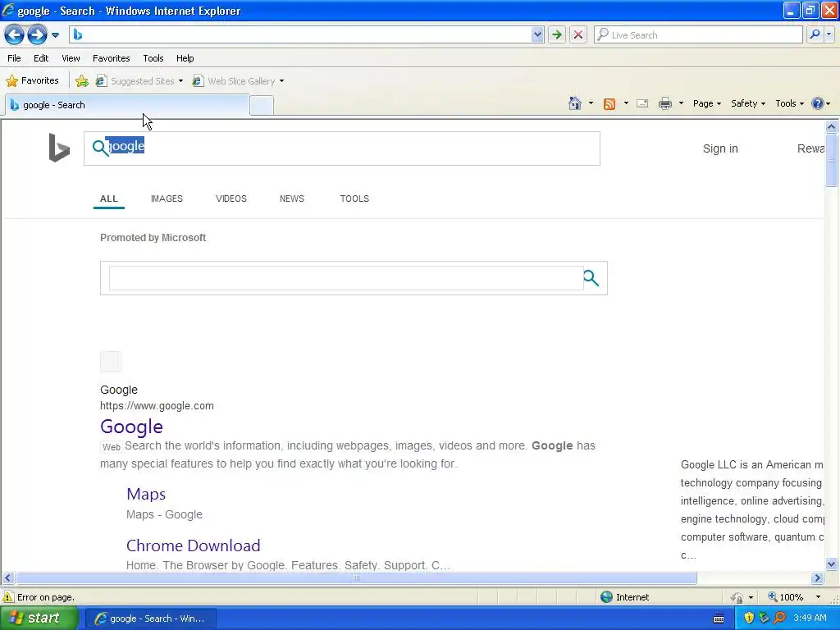
Task: Open the Page command menu
Action: coord(706,103)
